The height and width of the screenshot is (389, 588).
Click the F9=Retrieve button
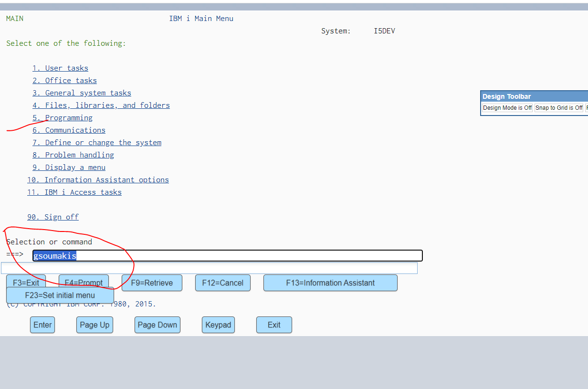[x=152, y=283]
